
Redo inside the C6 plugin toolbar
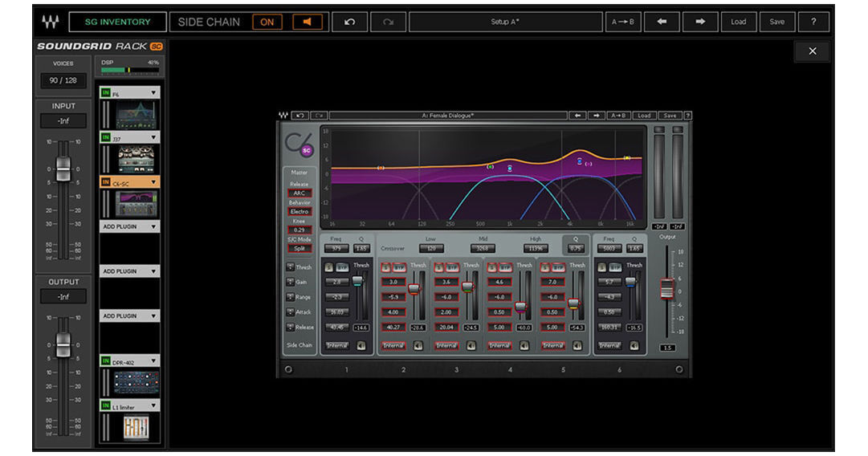(x=318, y=116)
